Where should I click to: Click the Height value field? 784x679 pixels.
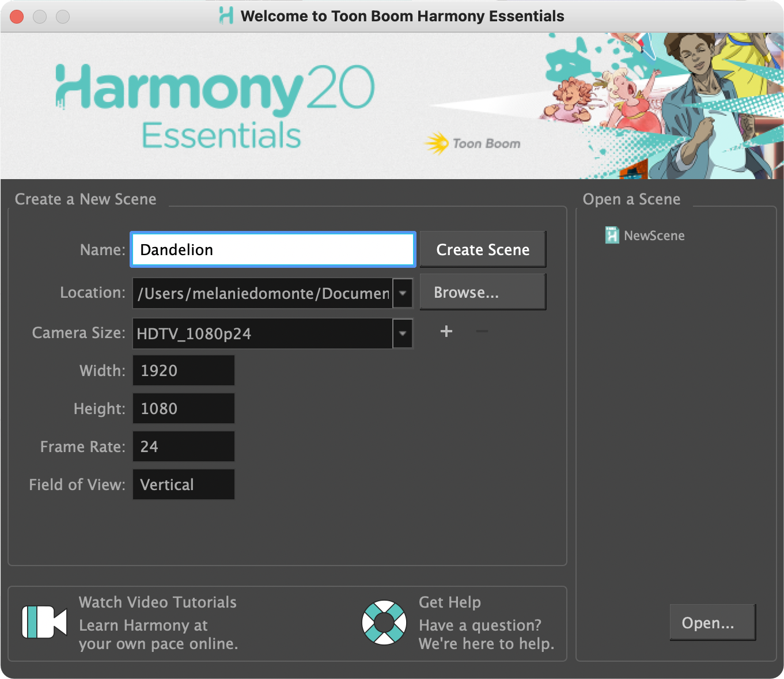coord(183,408)
